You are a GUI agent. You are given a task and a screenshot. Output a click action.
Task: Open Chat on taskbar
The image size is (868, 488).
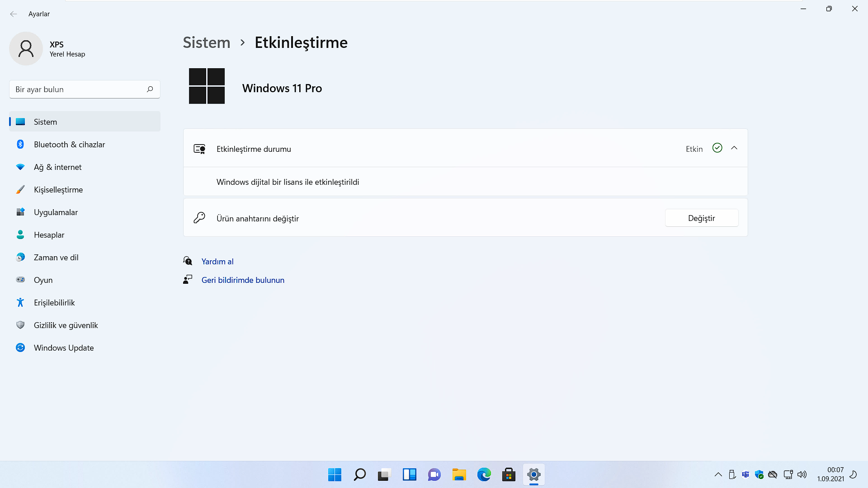coord(434,474)
